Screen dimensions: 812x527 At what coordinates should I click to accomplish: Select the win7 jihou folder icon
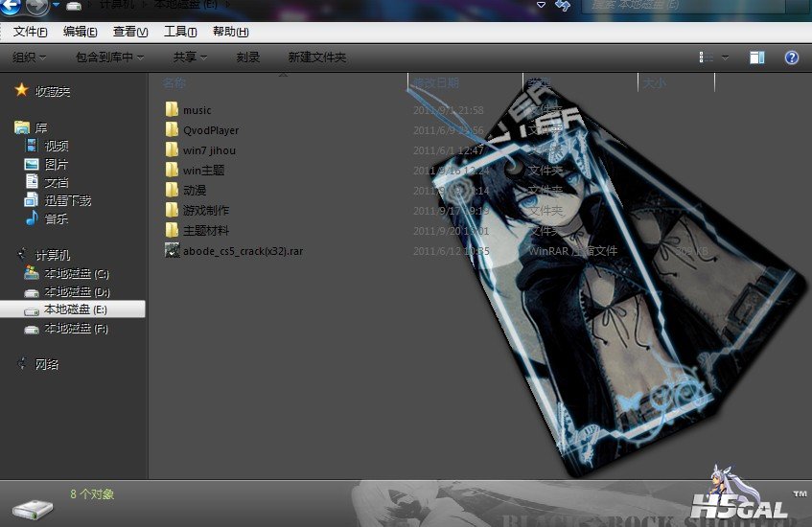pos(172,149)
